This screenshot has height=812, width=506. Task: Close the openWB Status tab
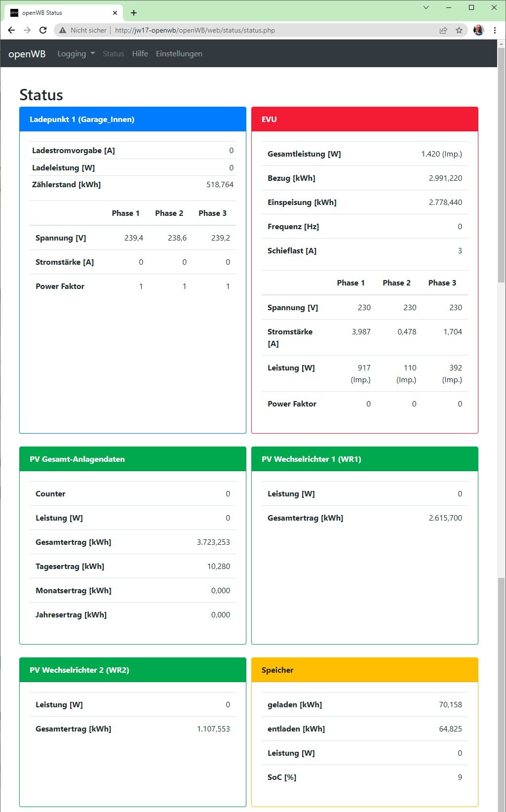(115, 13)
